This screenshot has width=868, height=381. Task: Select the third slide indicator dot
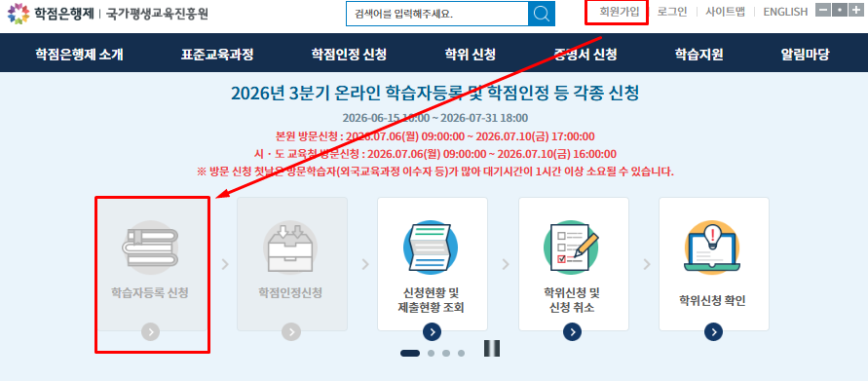pos(446,353)
